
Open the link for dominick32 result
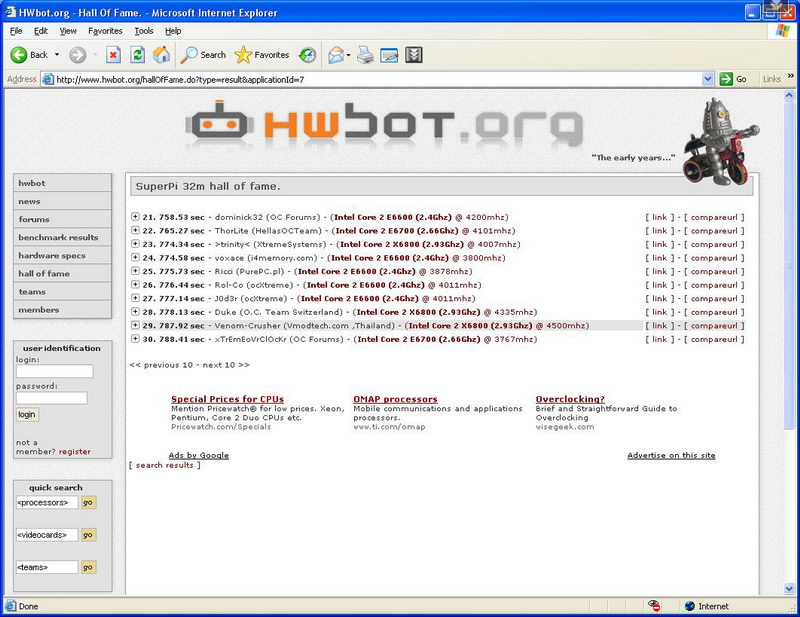659,217
